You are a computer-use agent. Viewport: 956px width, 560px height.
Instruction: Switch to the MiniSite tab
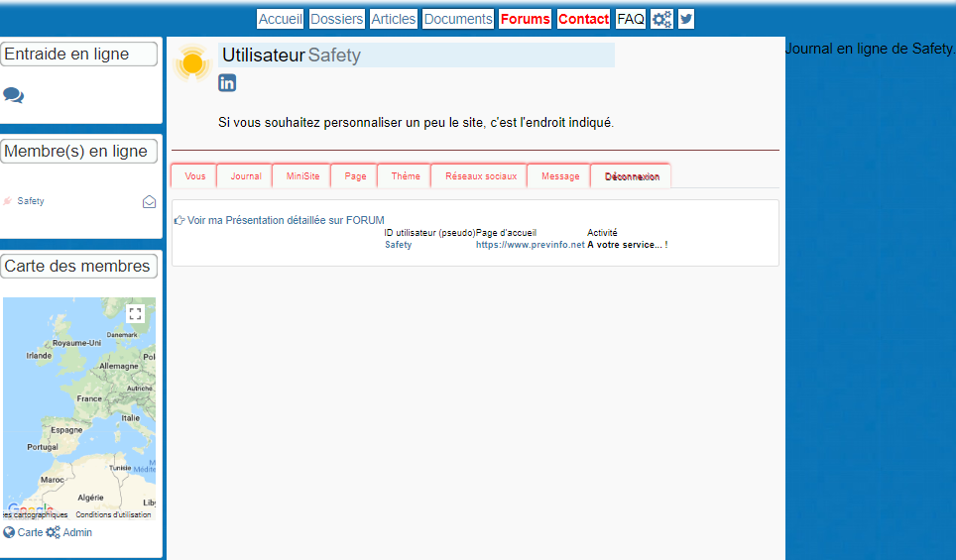click(303, 176)
